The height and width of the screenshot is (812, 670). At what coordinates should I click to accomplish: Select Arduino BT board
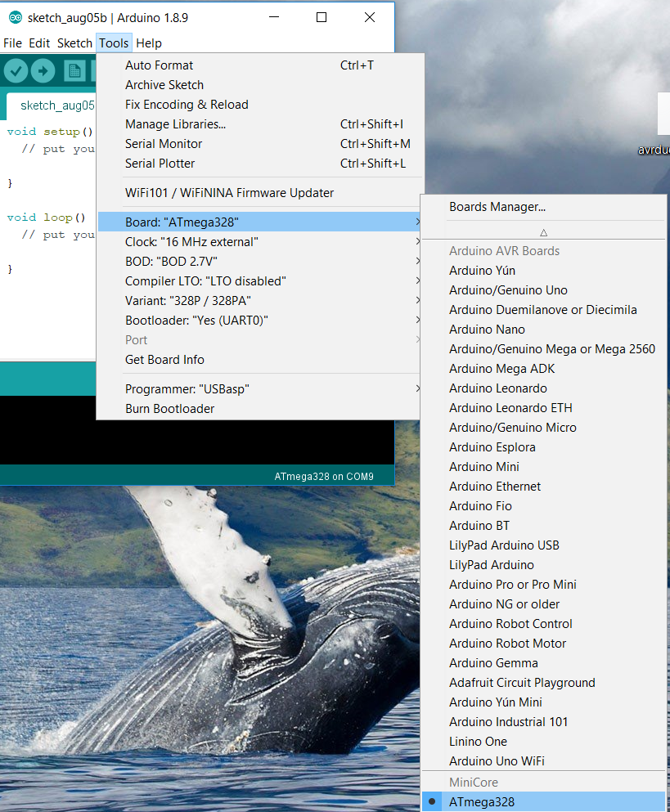[543, 526]
